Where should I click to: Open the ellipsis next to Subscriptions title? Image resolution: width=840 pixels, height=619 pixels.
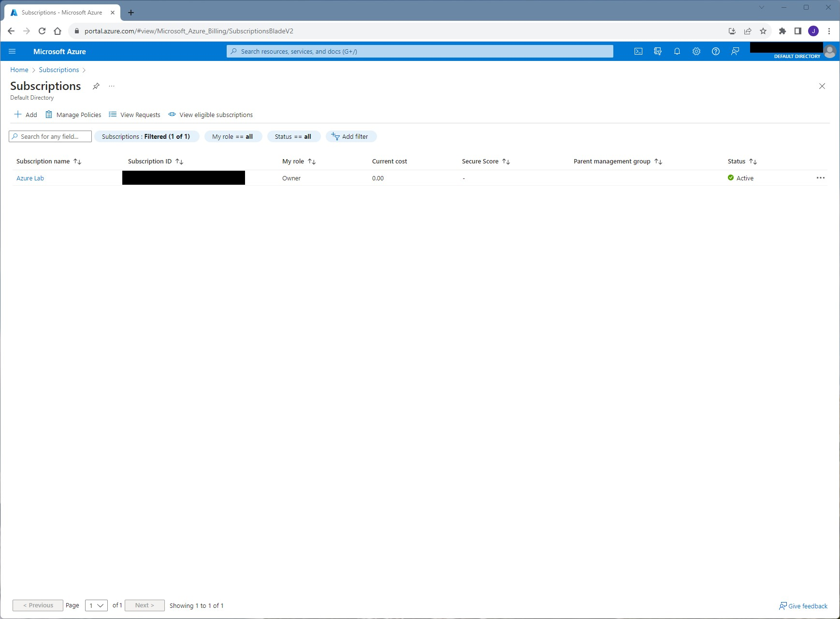[x=112, y=86]
